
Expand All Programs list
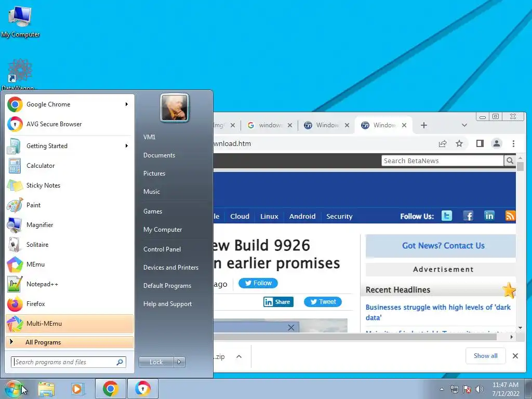(x=70, y=342)
